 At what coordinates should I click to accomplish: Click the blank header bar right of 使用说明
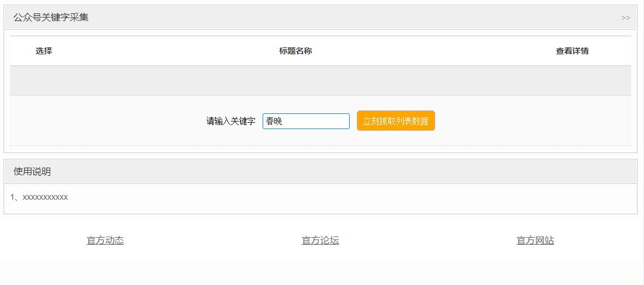coord(351,172)
